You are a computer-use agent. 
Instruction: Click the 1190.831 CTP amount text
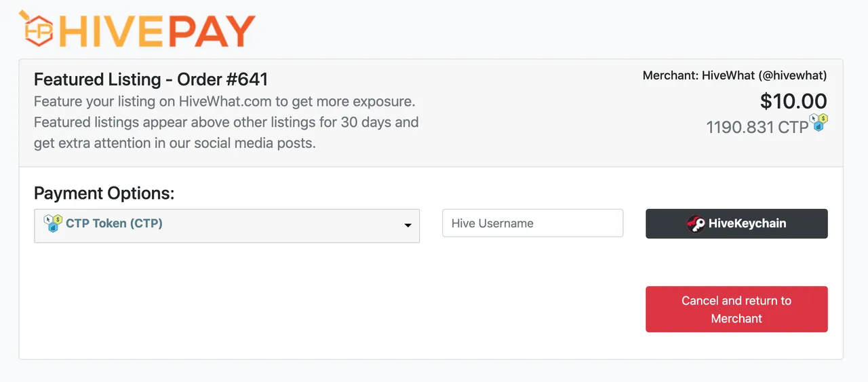pyautogui.click(x=757, y=127)
